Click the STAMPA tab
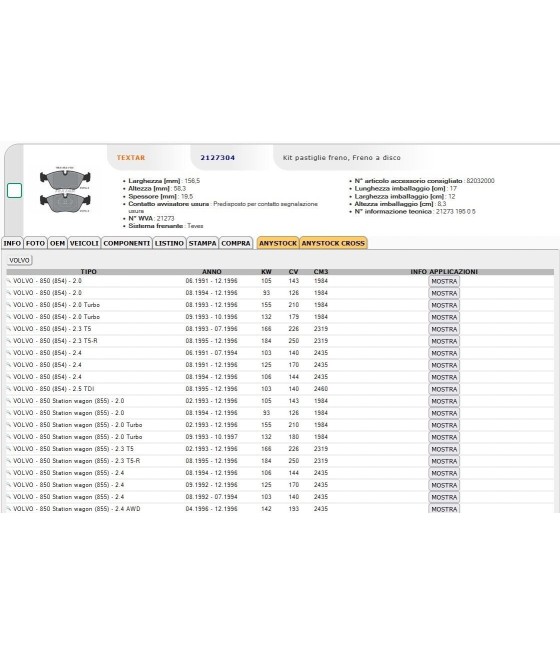 [203, 243]
